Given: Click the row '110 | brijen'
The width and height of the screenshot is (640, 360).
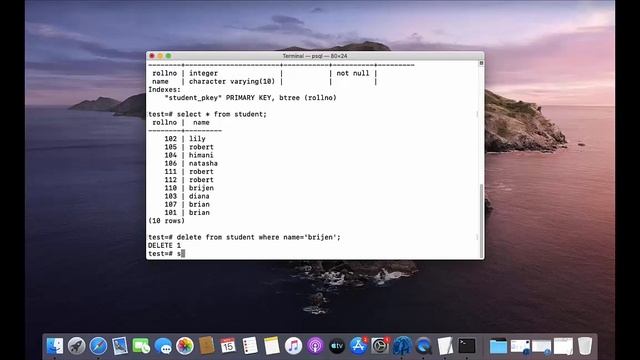Looking at the screenshot, I should [x=189, y=188].
